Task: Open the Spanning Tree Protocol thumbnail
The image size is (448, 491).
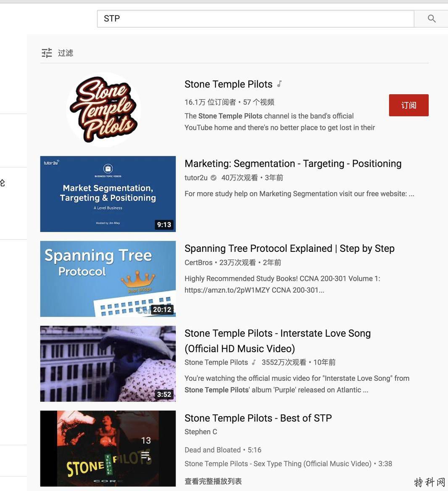Action: pos(108,279)
